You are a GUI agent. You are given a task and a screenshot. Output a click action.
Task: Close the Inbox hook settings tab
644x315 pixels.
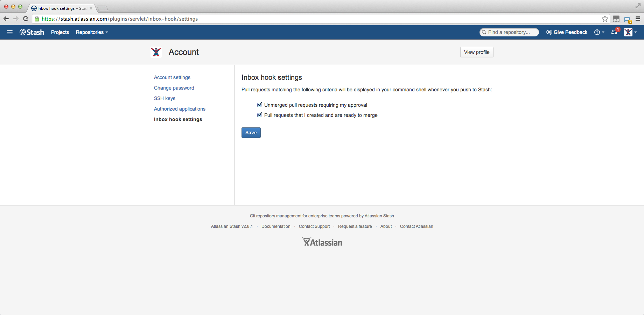(91, 8)
